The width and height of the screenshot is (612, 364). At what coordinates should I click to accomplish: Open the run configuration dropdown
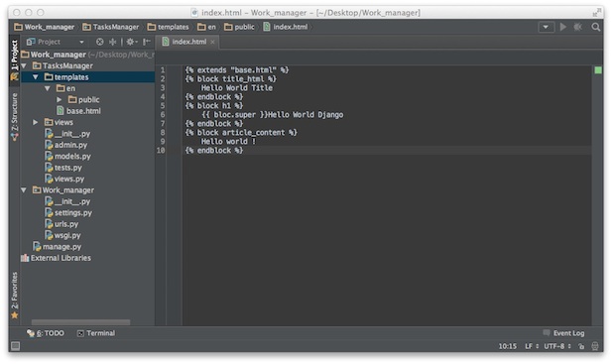(x=546, y=27)
